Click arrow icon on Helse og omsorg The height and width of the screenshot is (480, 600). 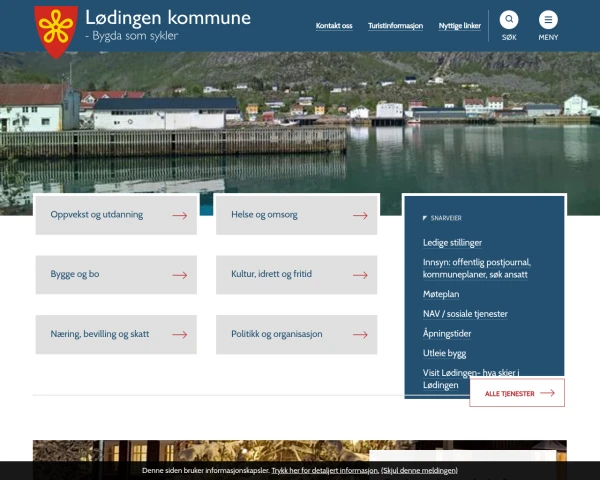359,215
